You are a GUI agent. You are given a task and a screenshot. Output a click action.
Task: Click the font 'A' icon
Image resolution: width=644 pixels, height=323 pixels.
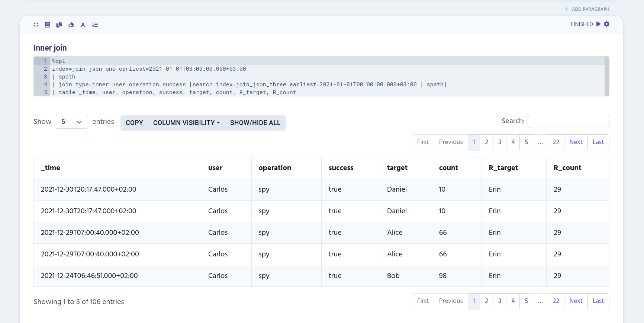(83, 25)
